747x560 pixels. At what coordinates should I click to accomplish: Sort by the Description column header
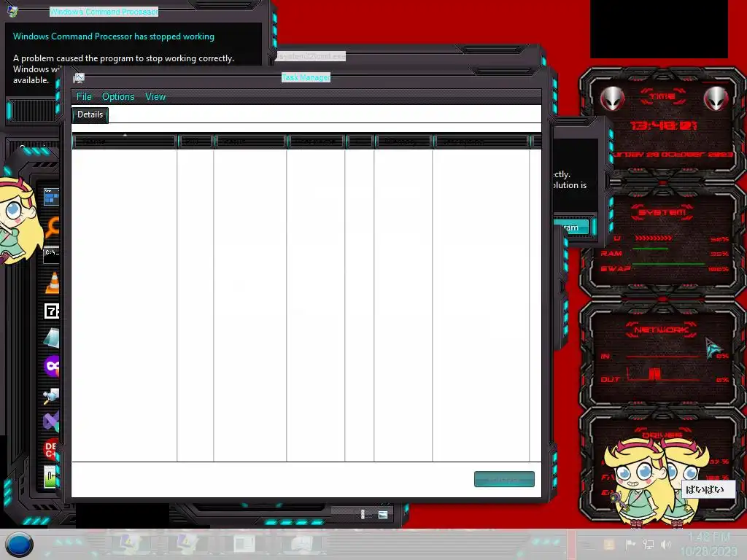pos(481,141)
